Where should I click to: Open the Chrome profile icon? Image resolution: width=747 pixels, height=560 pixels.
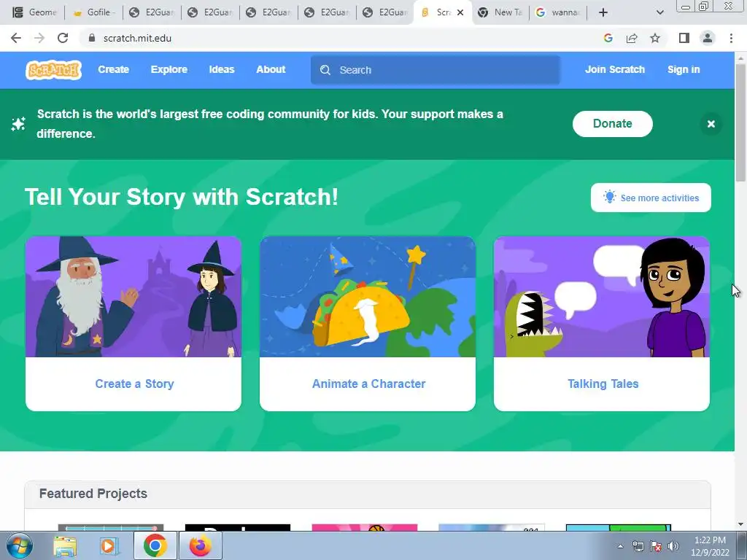point(708,38)
